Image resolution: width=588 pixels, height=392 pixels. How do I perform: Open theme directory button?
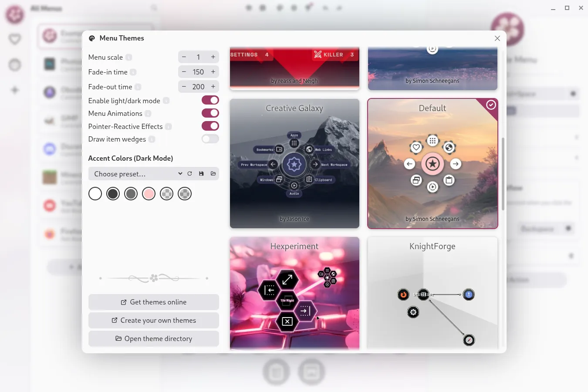click(154, 339)
